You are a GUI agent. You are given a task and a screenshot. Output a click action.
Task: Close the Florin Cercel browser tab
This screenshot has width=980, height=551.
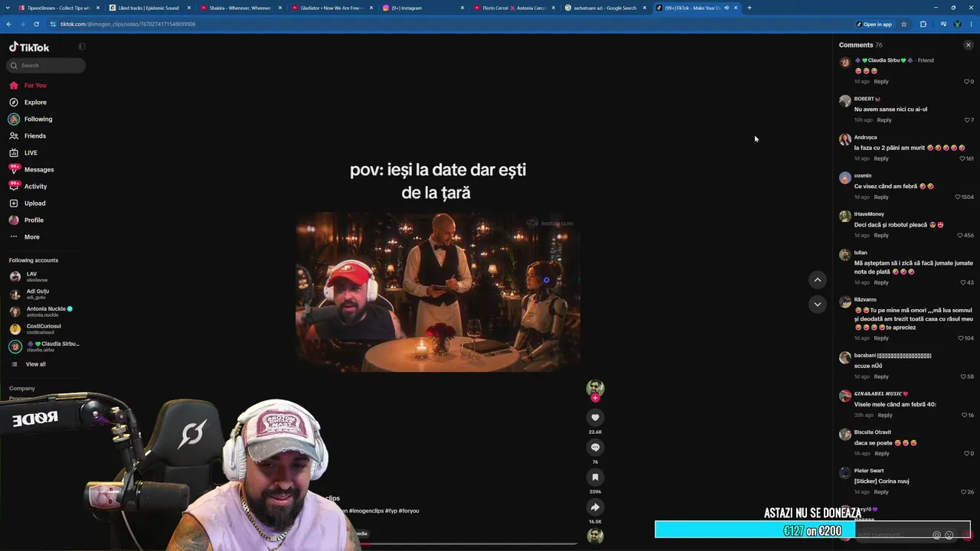click(x=554, y=8)
